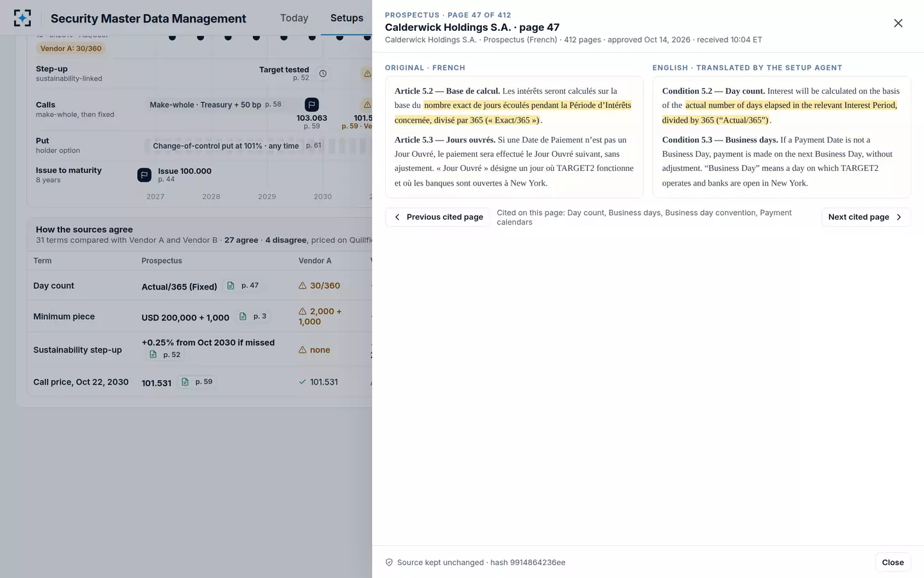
Task: Switch to the Today tab
Action: click(x=294, y=18)
